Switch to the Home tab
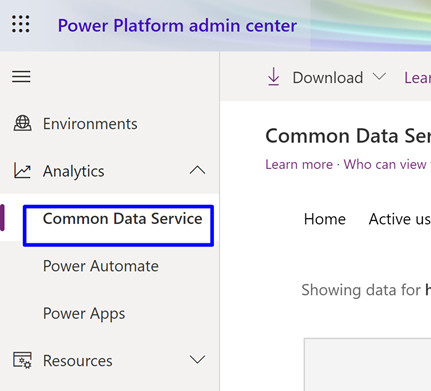Viewport: 431px width, 391px height. [x=325, y=219]
